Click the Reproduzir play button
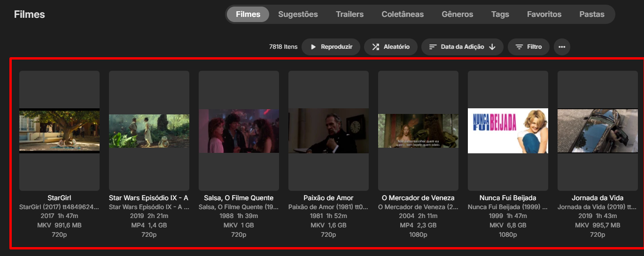This screenshot has width=644, height=256. (331, 47)
